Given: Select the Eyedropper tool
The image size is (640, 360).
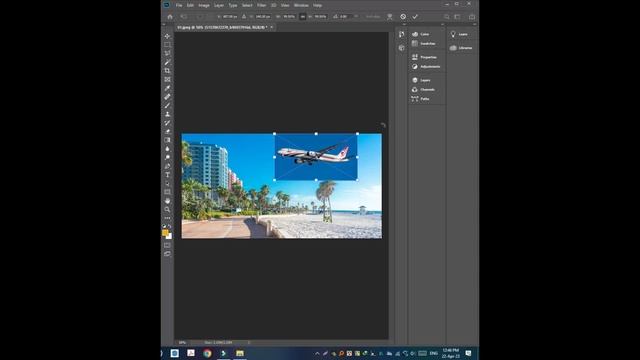Looking at the screenshot, I should [167, 88].
